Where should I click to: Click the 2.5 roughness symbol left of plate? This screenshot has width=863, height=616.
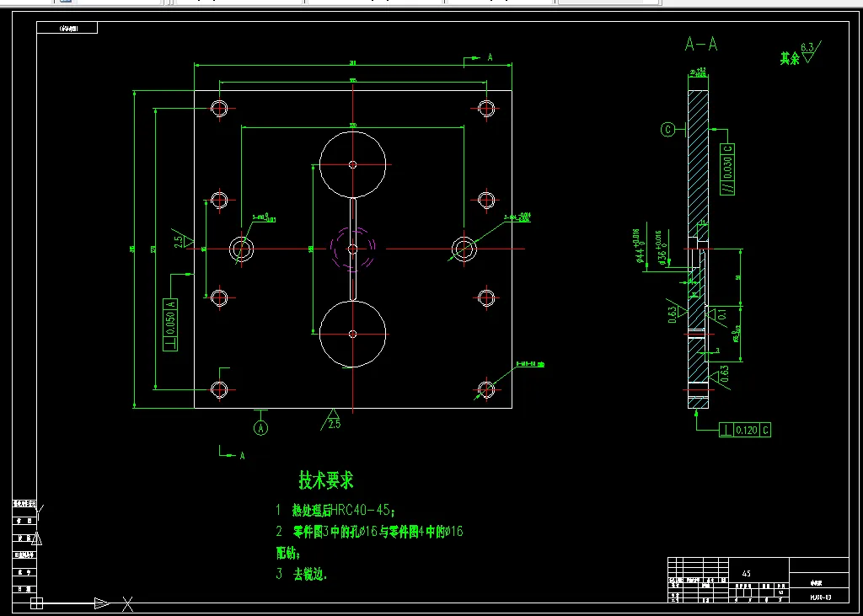[x=183, y=239]
